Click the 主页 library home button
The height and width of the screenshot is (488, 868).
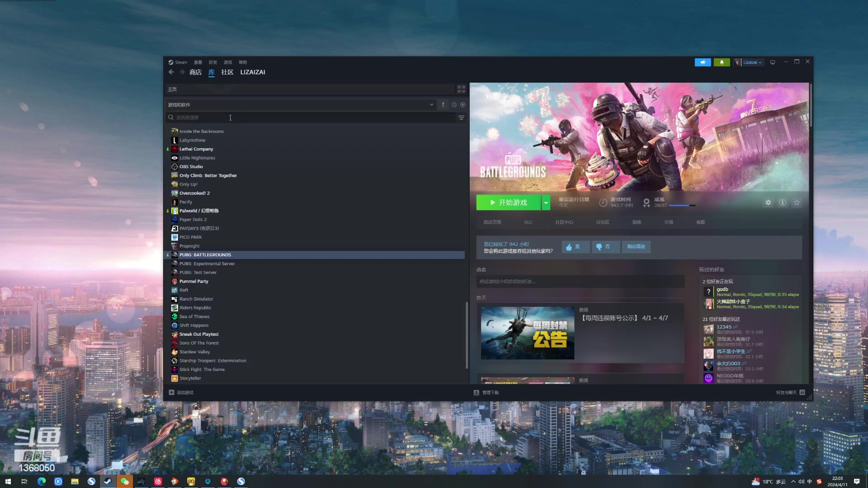pos(310,89)
